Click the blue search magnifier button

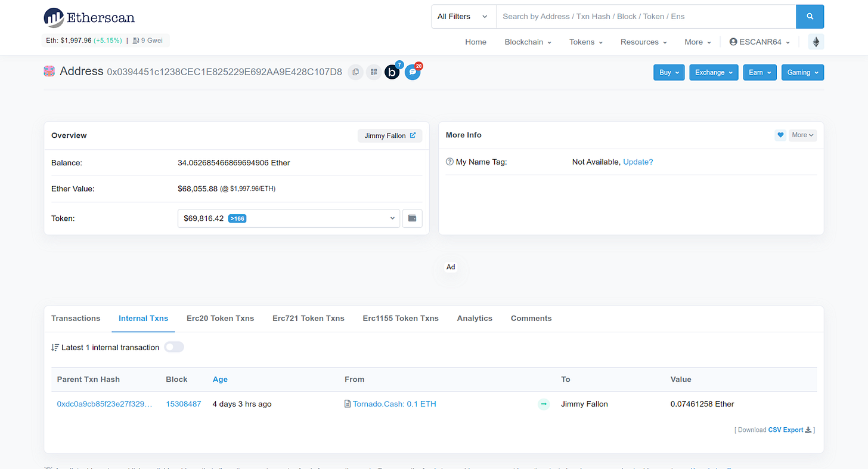point(810,17)
